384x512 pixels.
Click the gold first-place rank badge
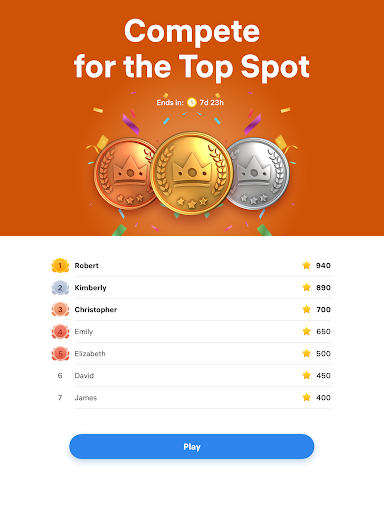60,266
